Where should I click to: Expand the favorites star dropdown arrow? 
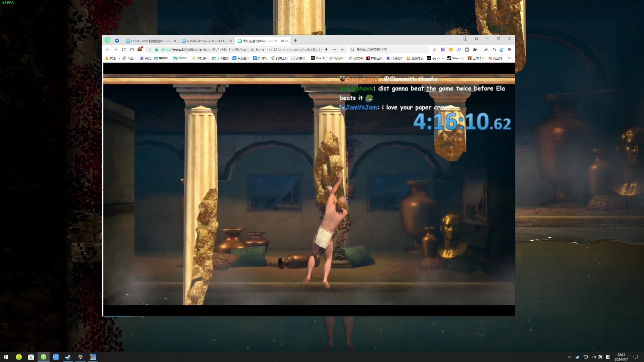[119, 58]
